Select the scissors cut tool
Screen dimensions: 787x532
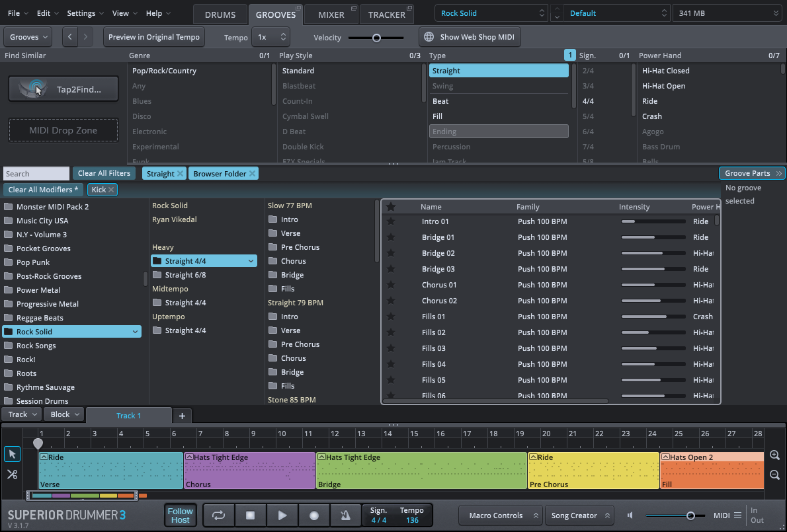tap(13, 474)
